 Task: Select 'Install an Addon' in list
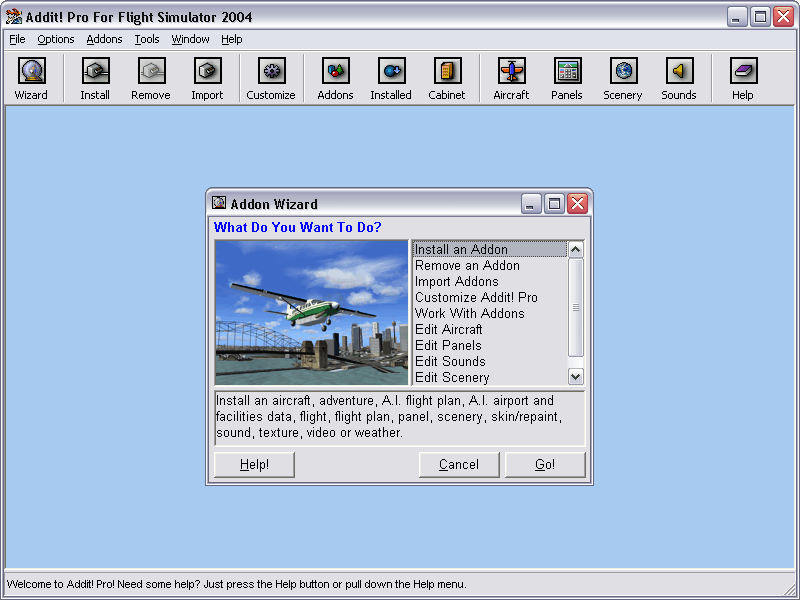489,249
